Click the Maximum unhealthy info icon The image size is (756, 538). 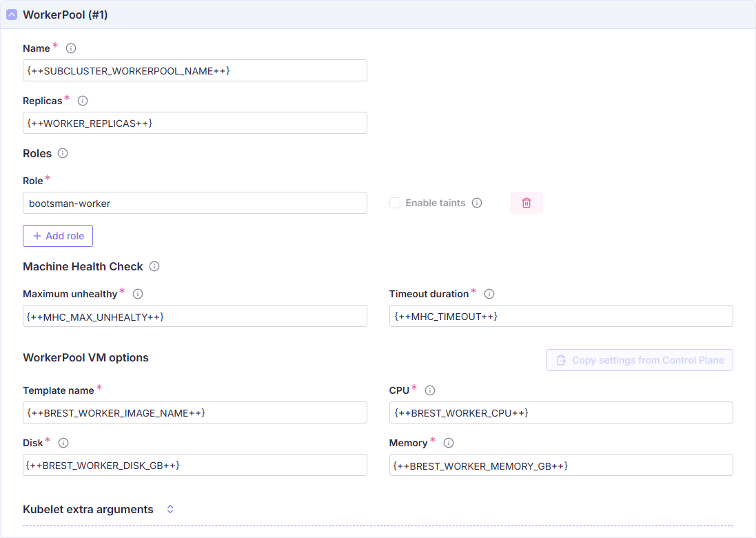137,293
